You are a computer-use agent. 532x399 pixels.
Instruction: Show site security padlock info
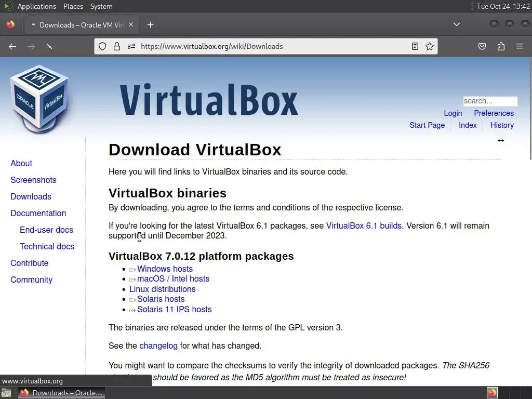click(x=117, y=46)
